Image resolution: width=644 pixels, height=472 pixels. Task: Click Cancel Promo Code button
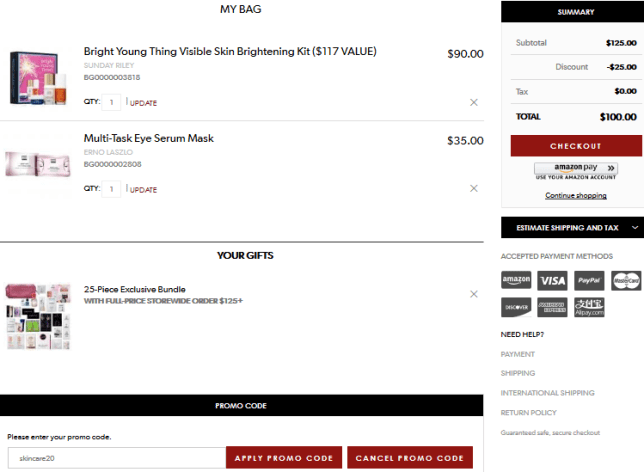click(409, 458)
